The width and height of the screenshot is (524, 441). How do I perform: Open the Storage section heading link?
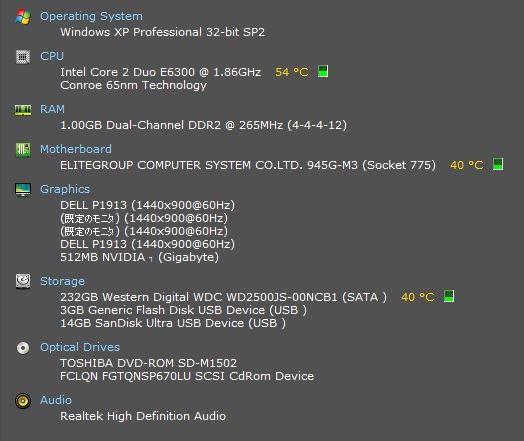[x=62, y=281]
